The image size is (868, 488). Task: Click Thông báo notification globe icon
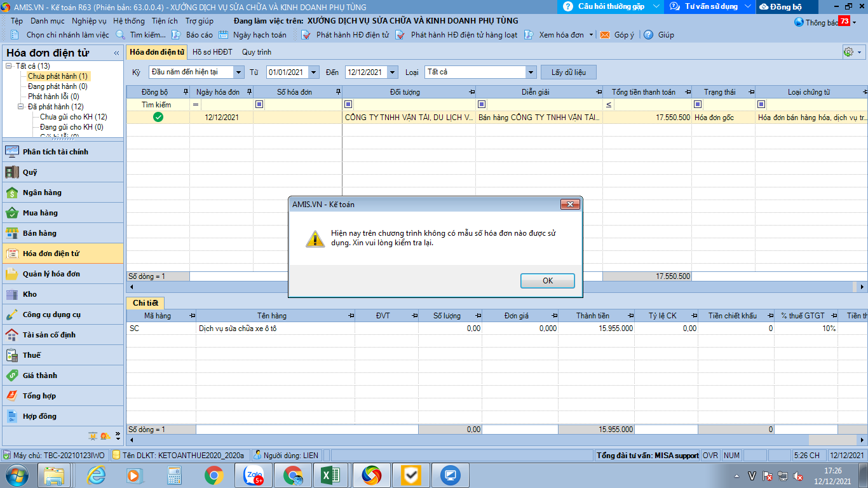[799, 22]
